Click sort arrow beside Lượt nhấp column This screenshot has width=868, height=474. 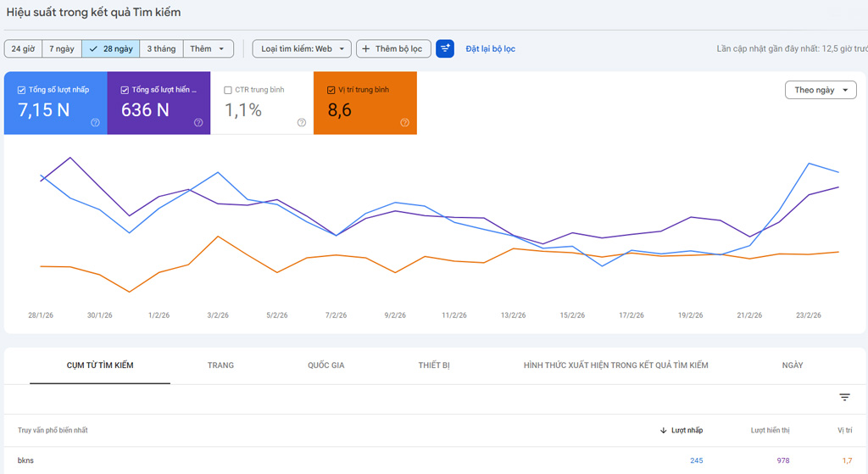(x=663, y=431)
